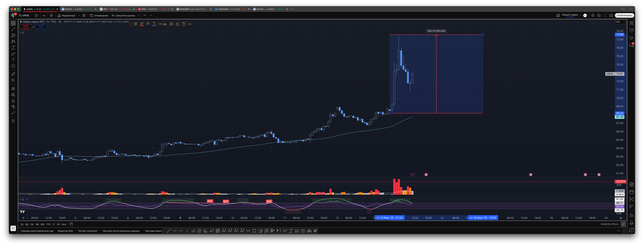Toggle hide all drawings eye icon
The height and width of the screenshot is (246, 644).
(x=13, y=106)
